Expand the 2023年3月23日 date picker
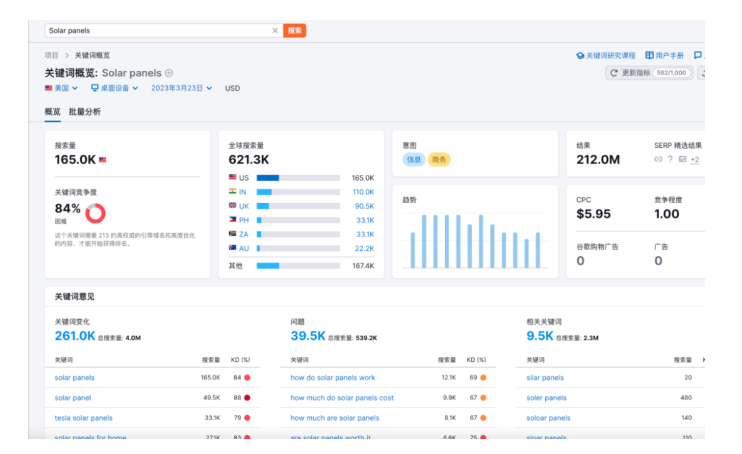The image size is (742, 454). point(181,88)
